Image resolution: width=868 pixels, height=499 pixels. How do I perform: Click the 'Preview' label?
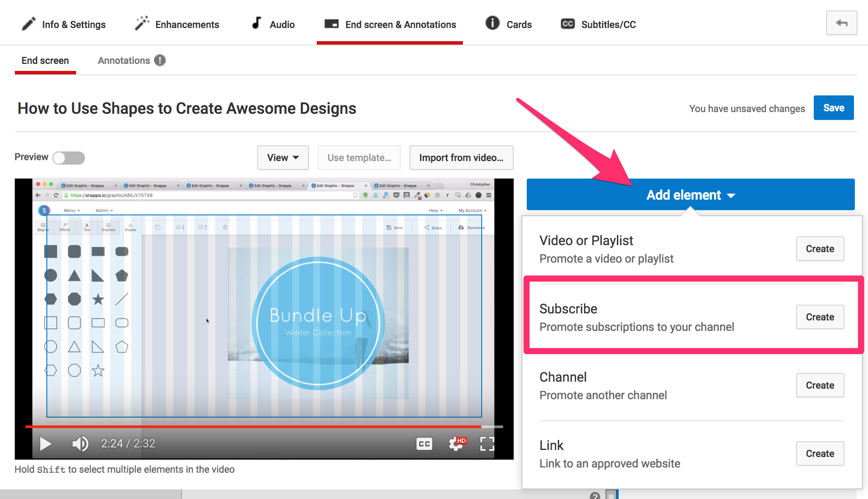31,157
